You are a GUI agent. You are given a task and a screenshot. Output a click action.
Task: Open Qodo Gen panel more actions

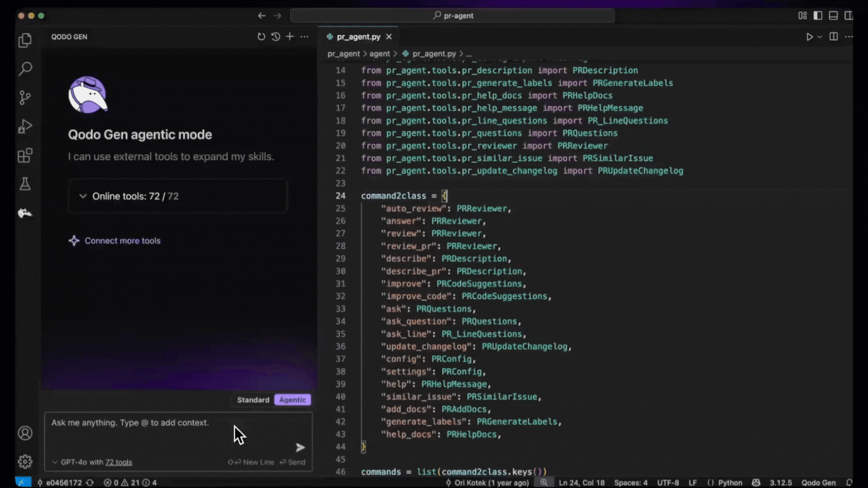(305, 37)
